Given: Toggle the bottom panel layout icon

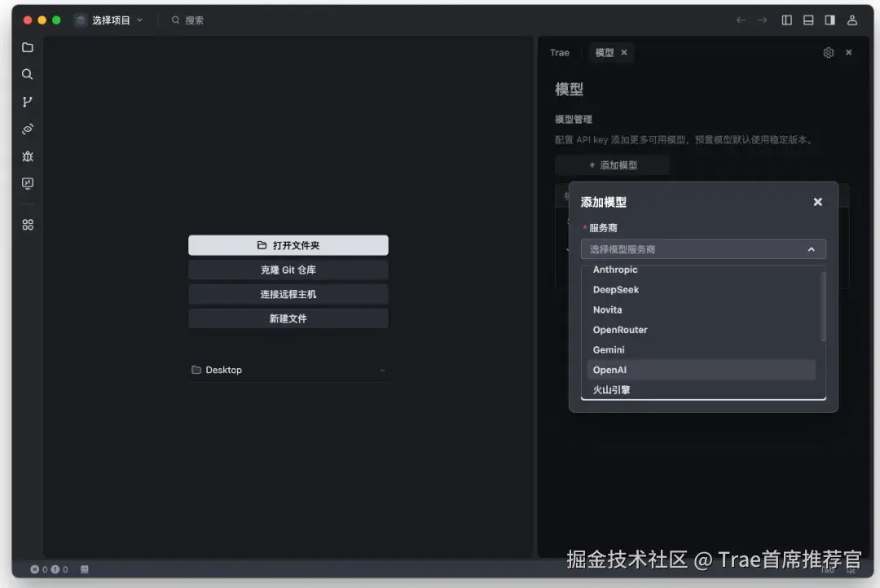Looking at the screenshot, I should click(x=808, y=20).
